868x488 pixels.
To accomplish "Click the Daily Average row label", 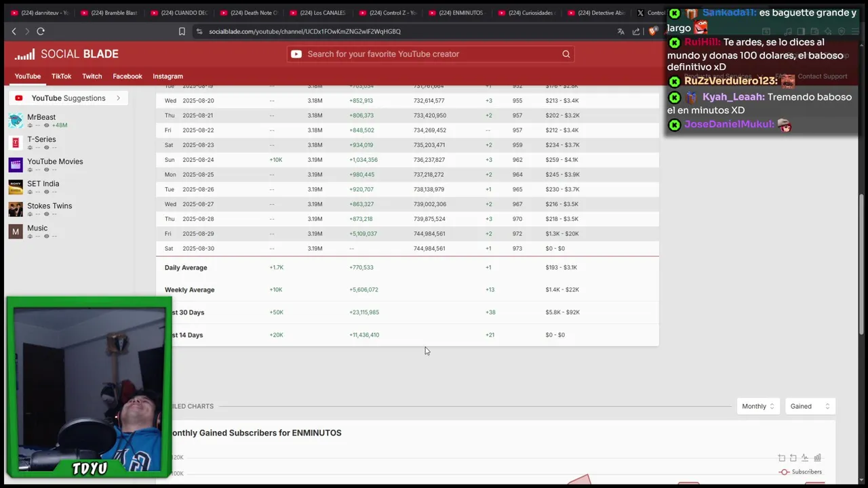I will [186, 268].
